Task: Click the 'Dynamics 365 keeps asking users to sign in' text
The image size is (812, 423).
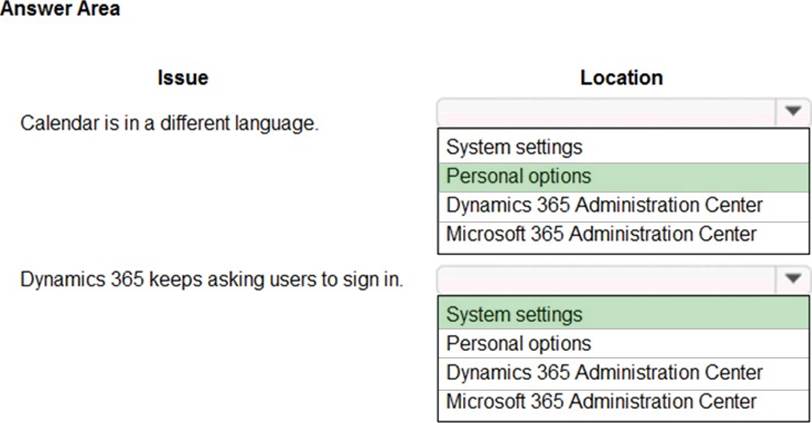Action: tap(212, 278)
